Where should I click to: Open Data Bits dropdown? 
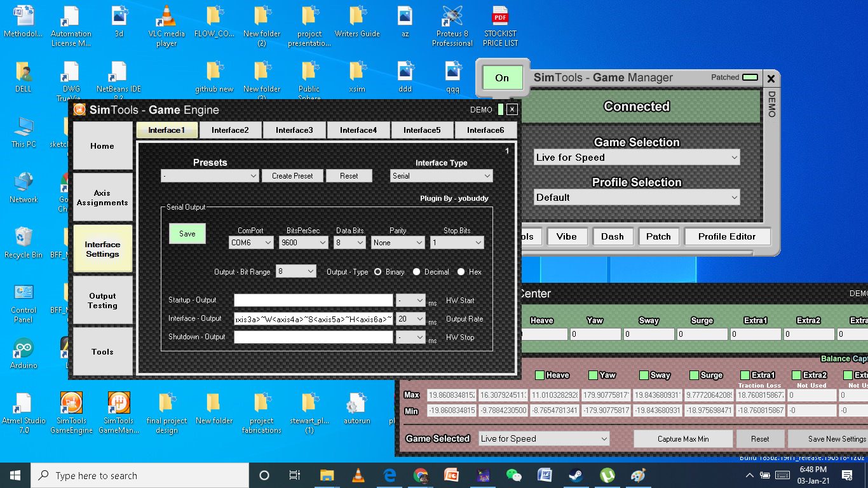pyautogui.click(x=350, y=243)
